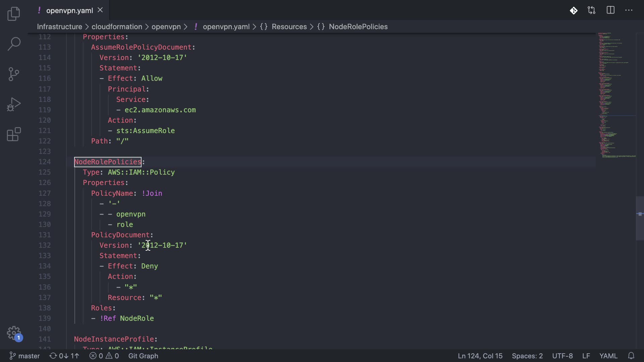The width and height of the screenshot is (644, 362).
Task: Open Run and Debug view
Action: tap(14, 104)
